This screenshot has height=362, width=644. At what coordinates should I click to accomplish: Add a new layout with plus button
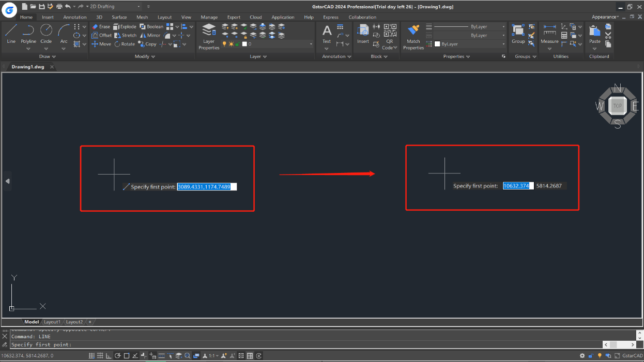90,322
